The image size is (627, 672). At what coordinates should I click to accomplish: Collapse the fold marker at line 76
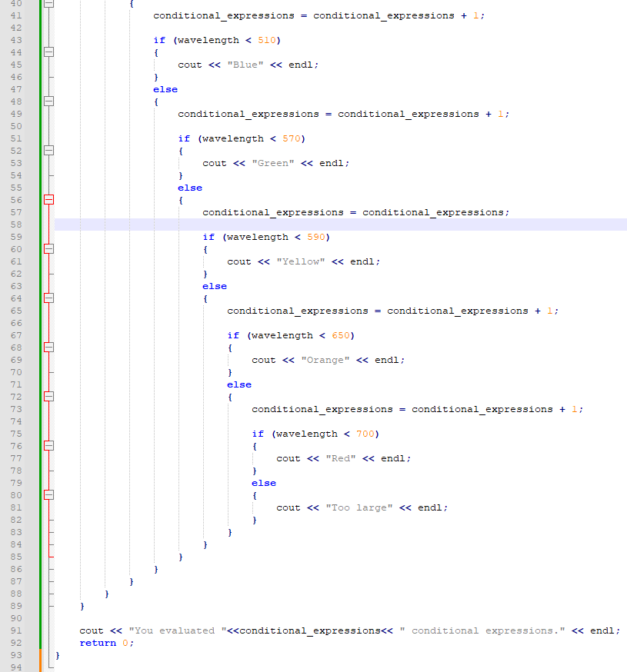pos(49,446)
